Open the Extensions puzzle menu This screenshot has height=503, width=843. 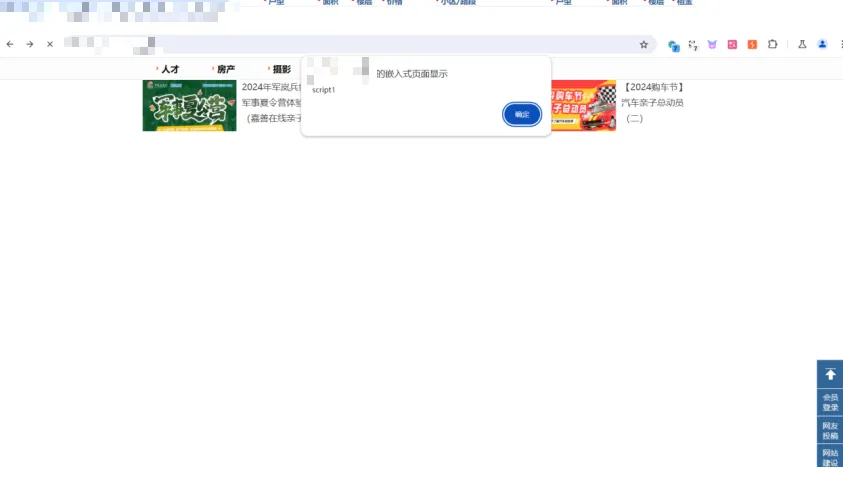(x=773, y=44)
